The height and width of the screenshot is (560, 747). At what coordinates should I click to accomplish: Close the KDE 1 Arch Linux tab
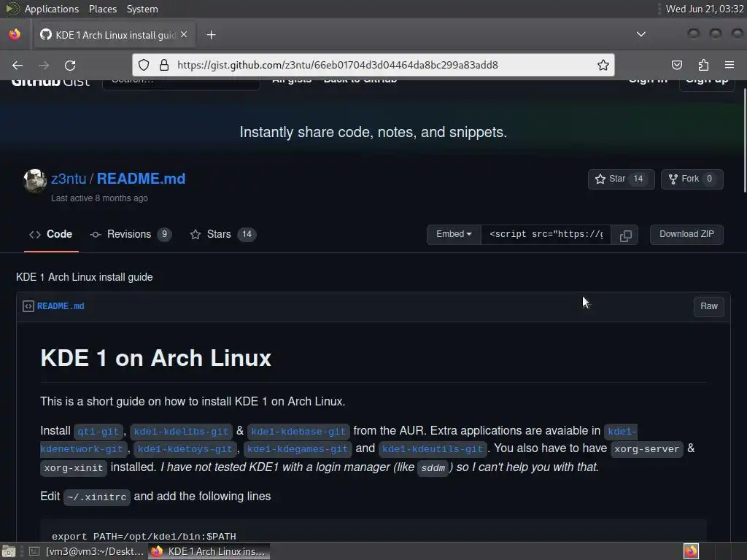point(184,35)
